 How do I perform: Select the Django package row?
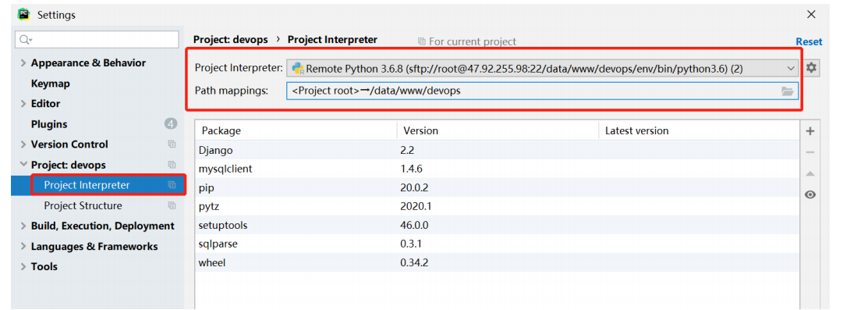(x=497, y=150)
